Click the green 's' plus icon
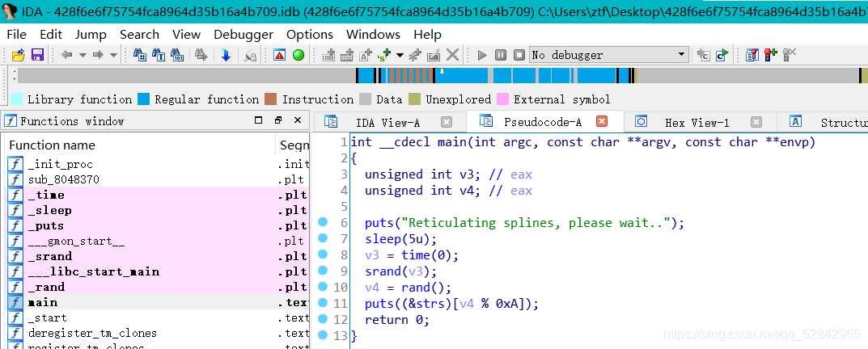The height and width of the screenshot is (349, 868). [x=383, y=55]
